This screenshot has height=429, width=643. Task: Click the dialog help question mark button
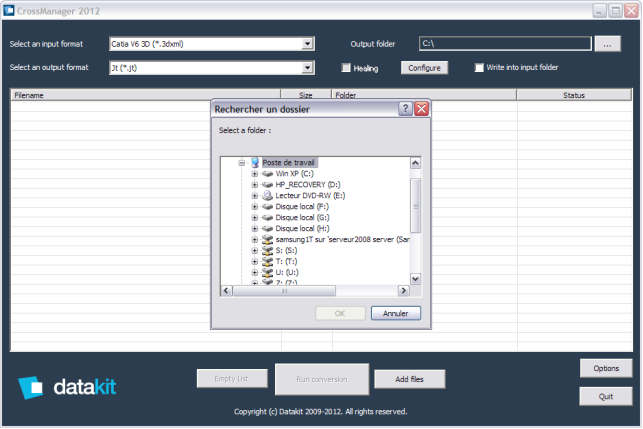(x=405, y=109)
